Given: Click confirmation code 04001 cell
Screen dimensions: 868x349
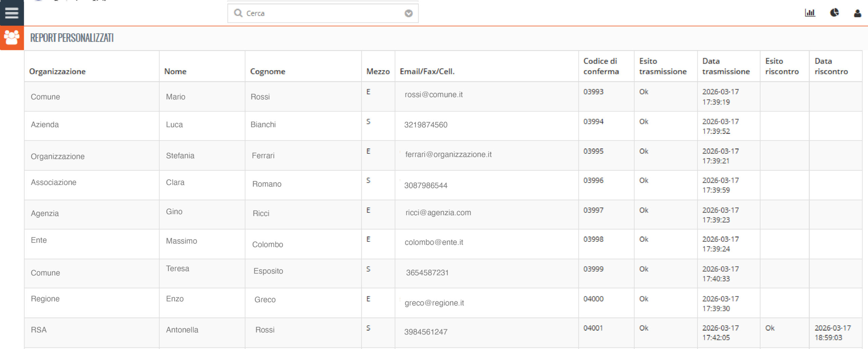Looking at the screenshot, I should 593,328.
